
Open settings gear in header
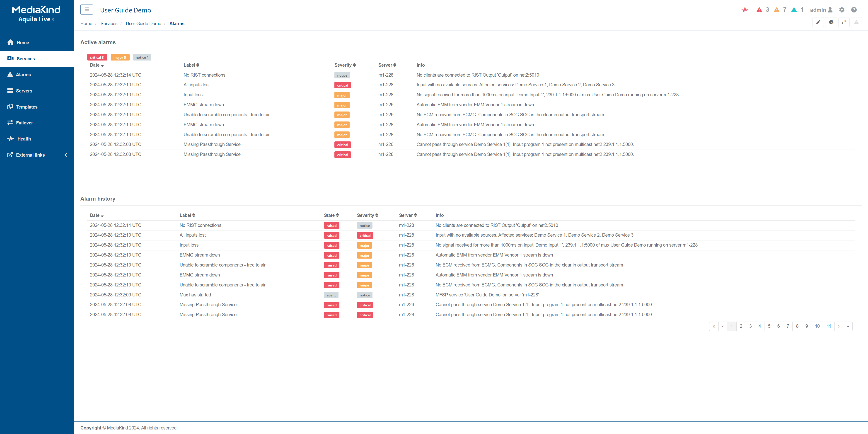(x=842, y=10)
